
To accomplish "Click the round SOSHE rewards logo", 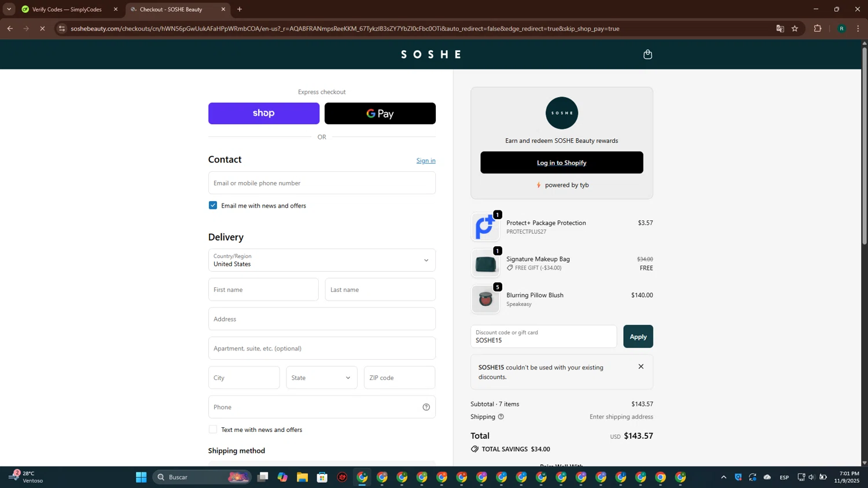I will coord(561,113).
